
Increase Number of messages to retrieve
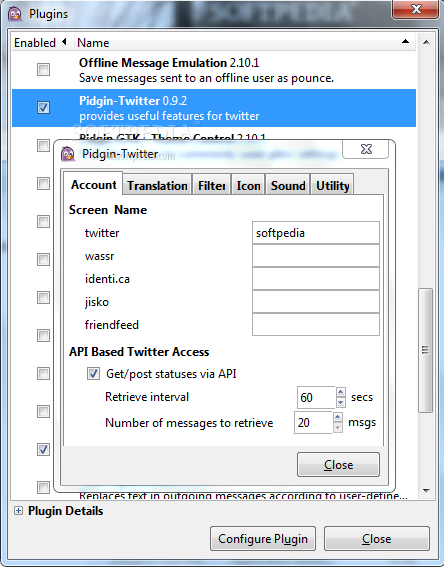tap(338, 417)
